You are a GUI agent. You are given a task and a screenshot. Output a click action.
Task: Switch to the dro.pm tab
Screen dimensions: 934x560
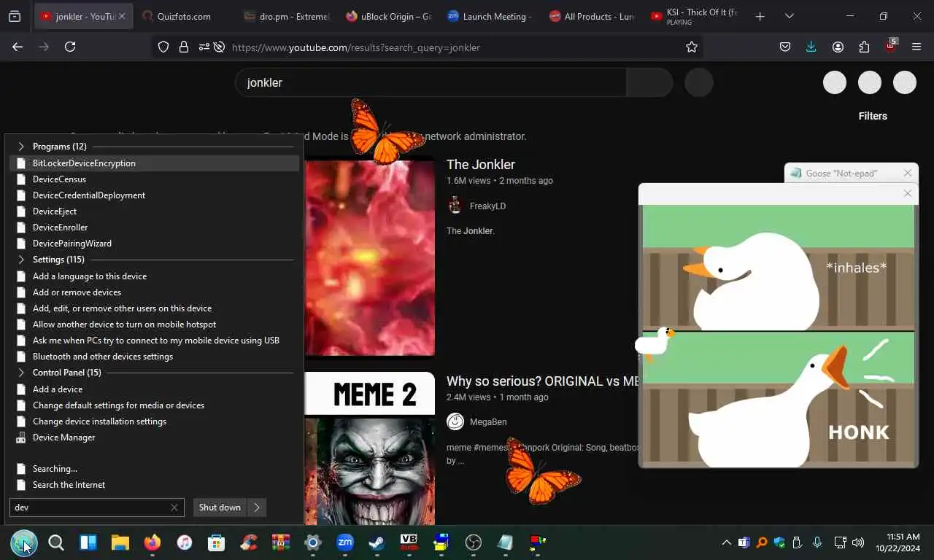tap(286, 16)
